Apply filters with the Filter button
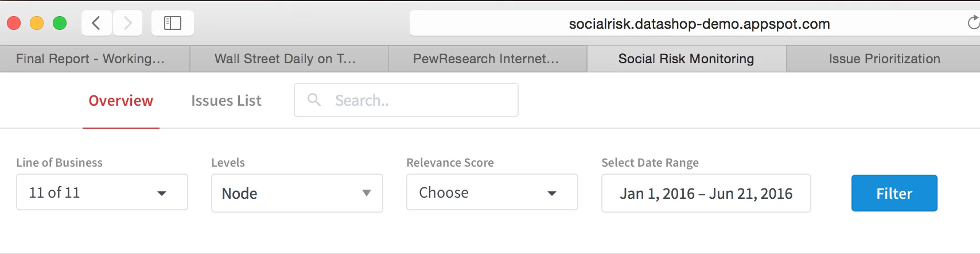The image size is (980, 254). (895, 193)
